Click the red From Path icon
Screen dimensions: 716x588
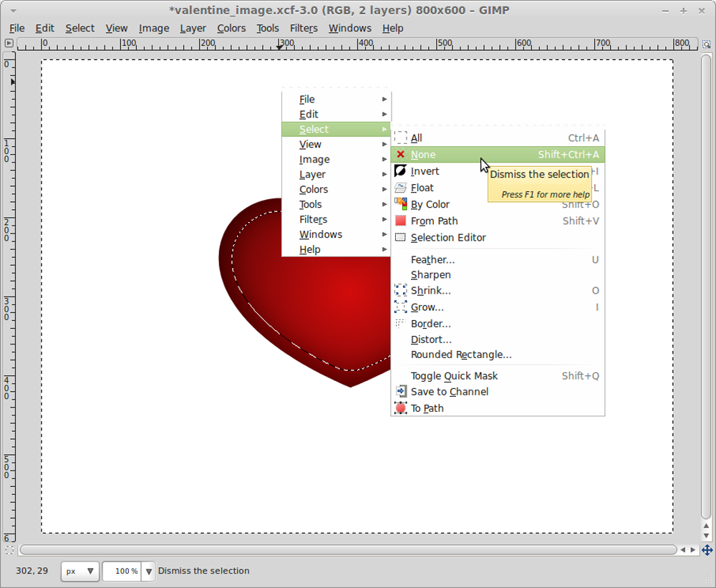click(402, 221)
